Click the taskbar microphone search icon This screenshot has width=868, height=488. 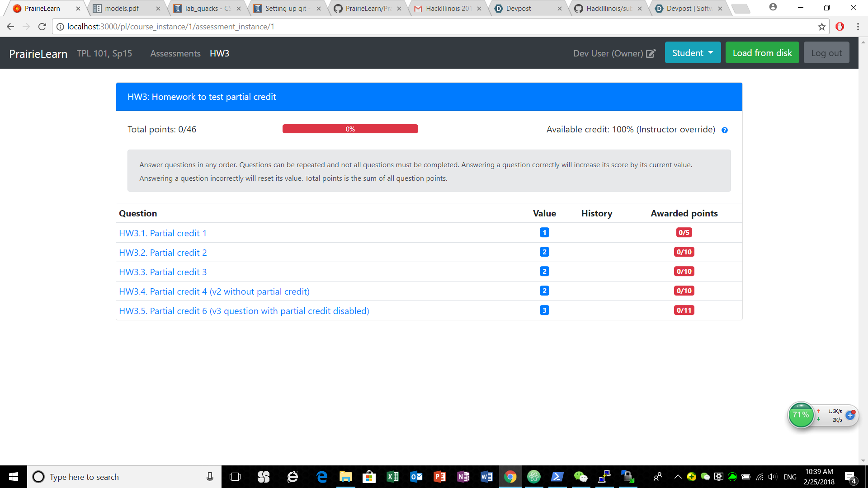coord(210,477)
